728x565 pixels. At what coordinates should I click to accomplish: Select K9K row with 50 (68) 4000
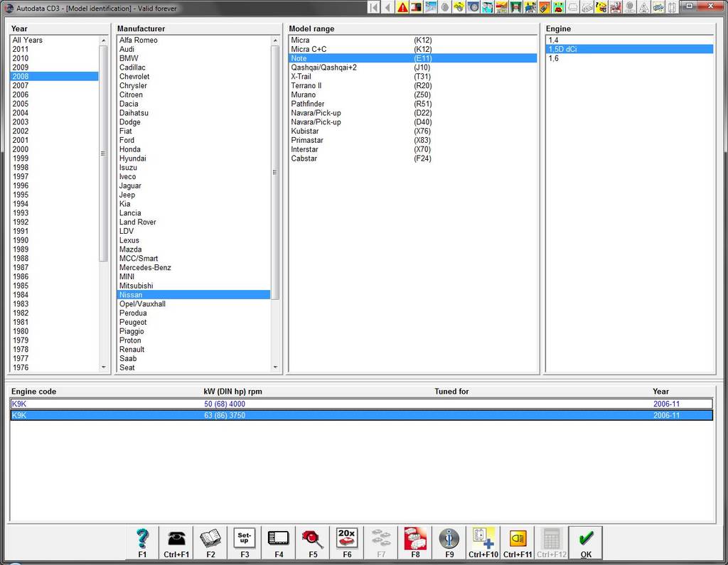click(361, 404)
